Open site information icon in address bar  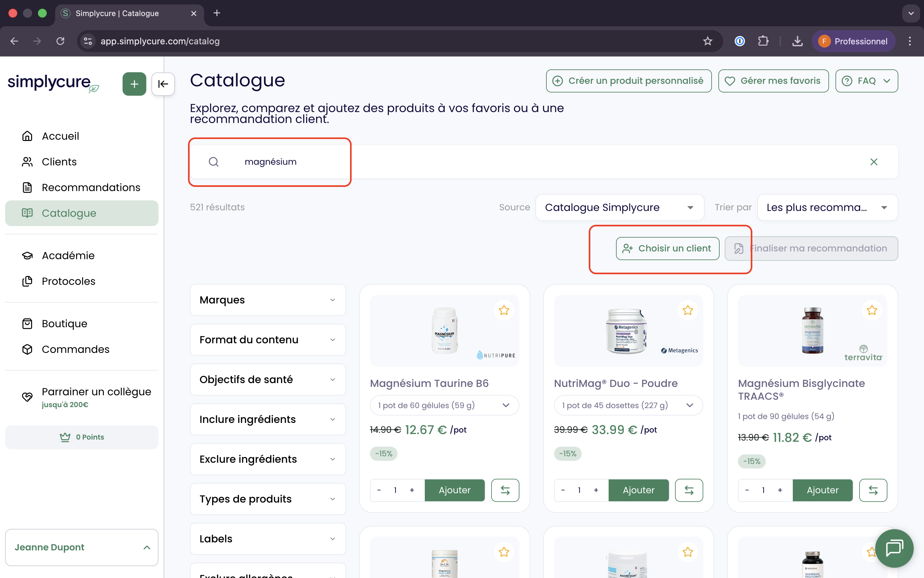point(88,41)
